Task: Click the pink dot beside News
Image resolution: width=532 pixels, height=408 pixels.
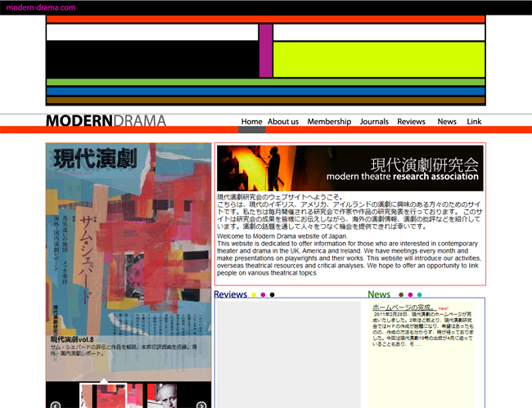Action: pyautogui.click(x=410, y=295)
